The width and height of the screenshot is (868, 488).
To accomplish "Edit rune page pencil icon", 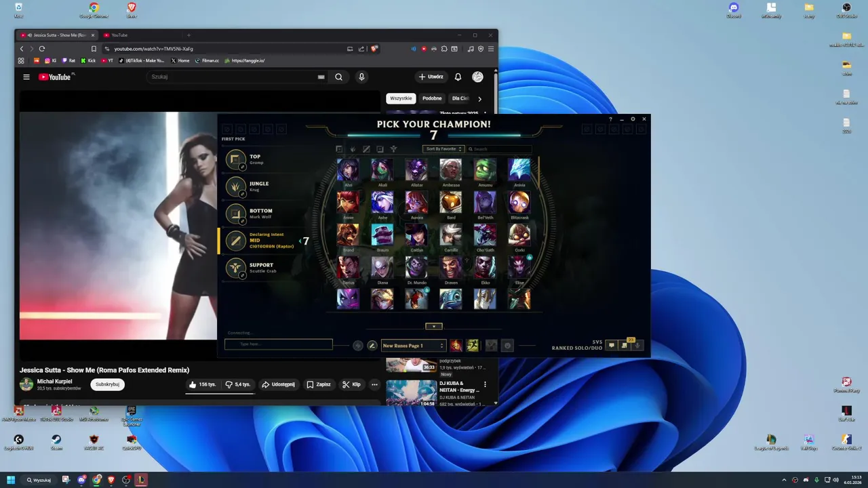I will coord(372,346).
